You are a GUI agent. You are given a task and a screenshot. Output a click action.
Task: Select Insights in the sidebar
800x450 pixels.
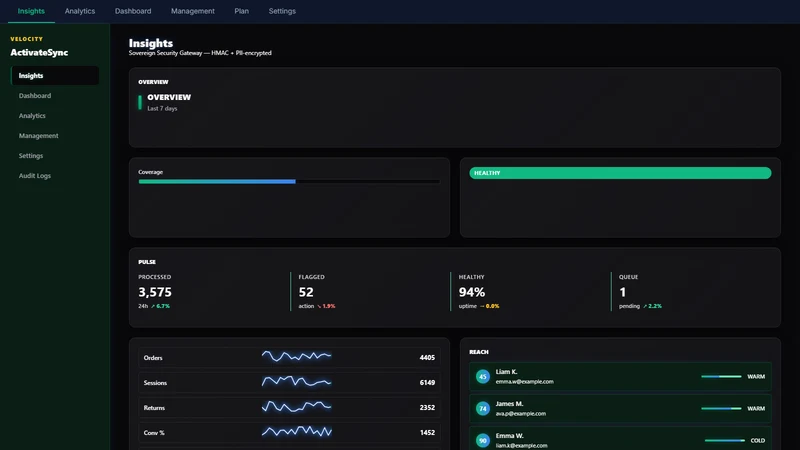pyautogui.click(x=55, y=76)
